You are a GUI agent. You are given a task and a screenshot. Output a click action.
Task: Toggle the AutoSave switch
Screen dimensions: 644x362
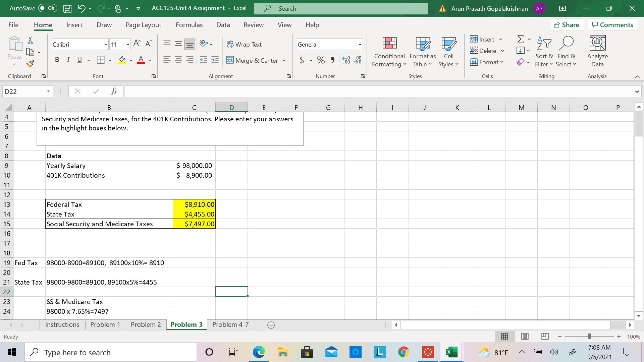coord(48,8)
